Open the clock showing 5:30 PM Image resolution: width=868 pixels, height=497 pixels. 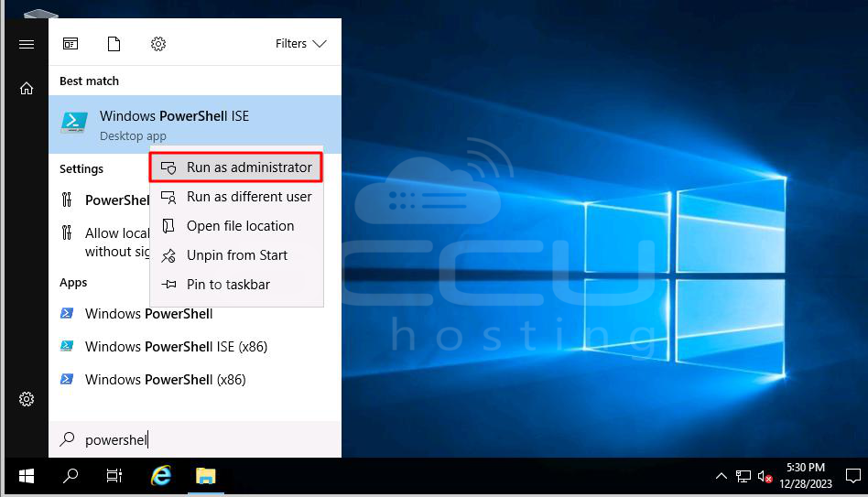point(806,475)
